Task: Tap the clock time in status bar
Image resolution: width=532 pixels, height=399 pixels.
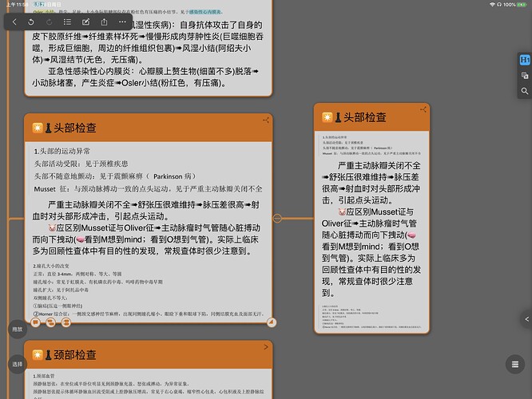Action: 18,5
